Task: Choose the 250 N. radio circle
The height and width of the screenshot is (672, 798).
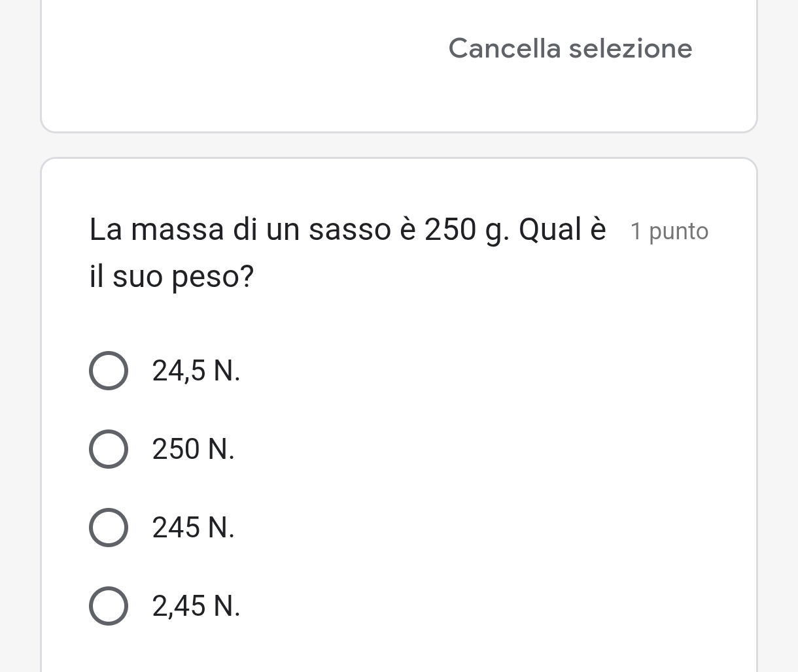Action: [x=108, y=449]
